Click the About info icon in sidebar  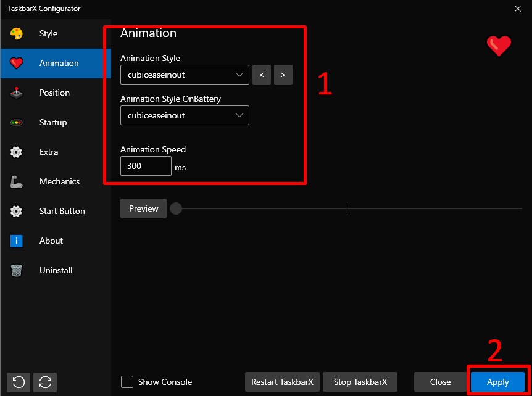pos(17,241)
